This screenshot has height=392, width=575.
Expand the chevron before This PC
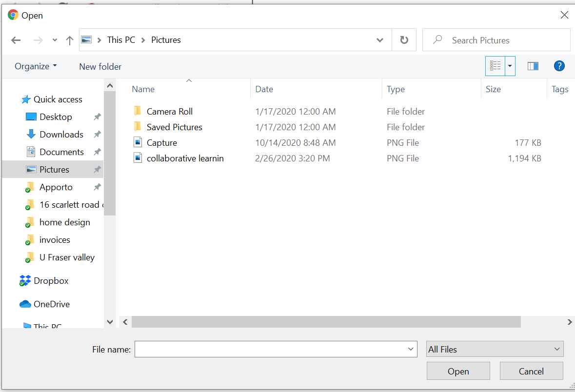[99, 40]
